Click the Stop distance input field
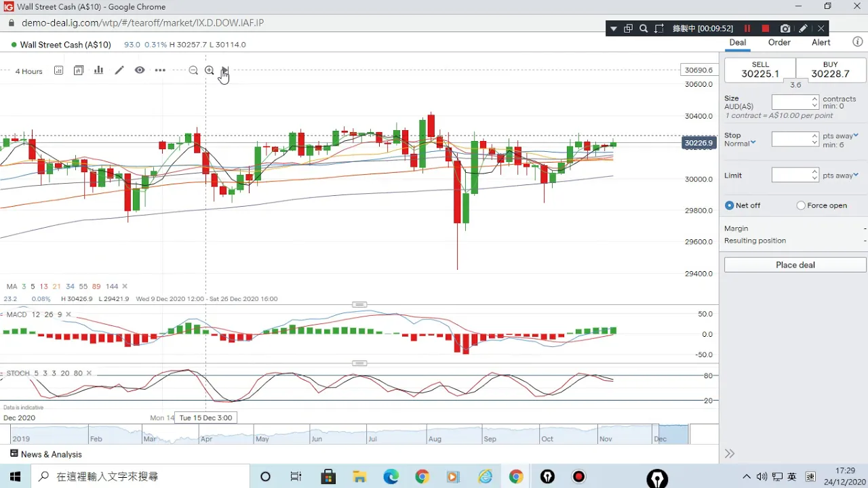868x488 pixels. coord(791,139)
